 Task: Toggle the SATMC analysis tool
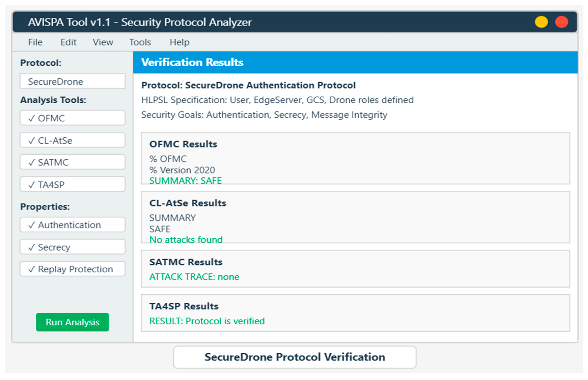click(x=72, y=162)
